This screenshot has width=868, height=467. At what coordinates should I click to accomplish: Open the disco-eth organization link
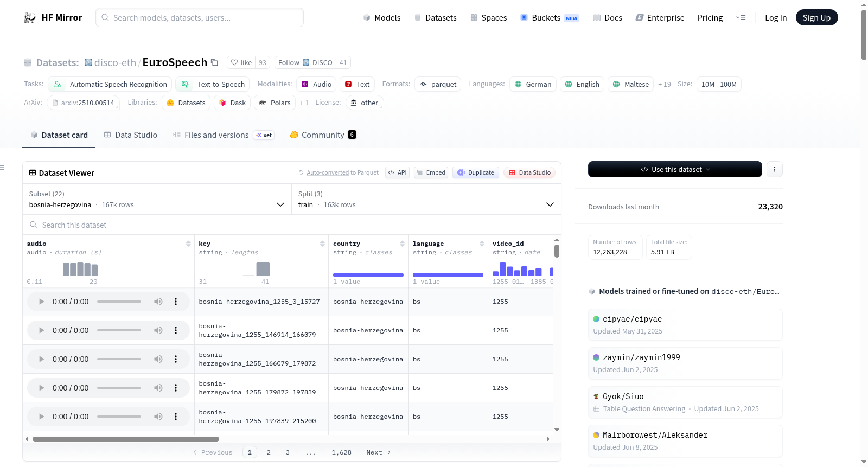tap(115, 62)
